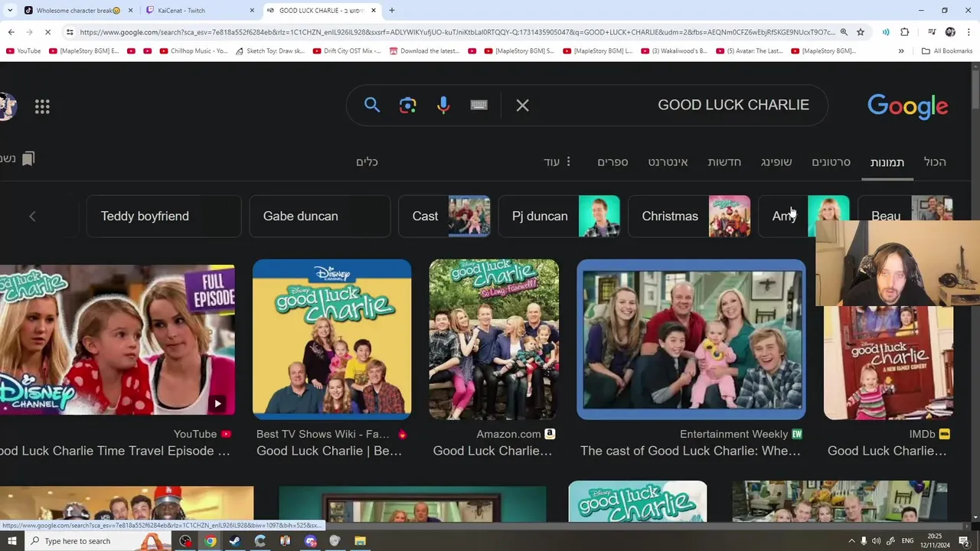Select the Shopping (שופינג) tab
Image resolution: width=980 pixels, height=551 pixels.
776,162
